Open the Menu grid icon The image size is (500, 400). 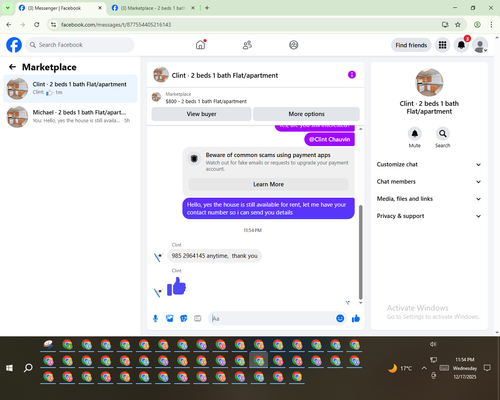coord(442,45)
